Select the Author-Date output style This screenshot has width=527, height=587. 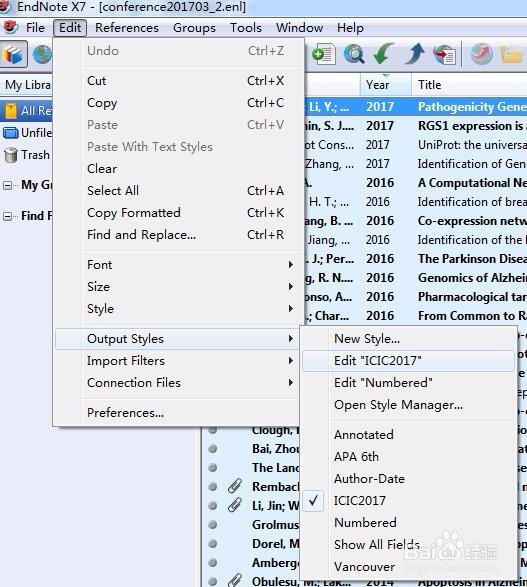(x=408, y=479)
